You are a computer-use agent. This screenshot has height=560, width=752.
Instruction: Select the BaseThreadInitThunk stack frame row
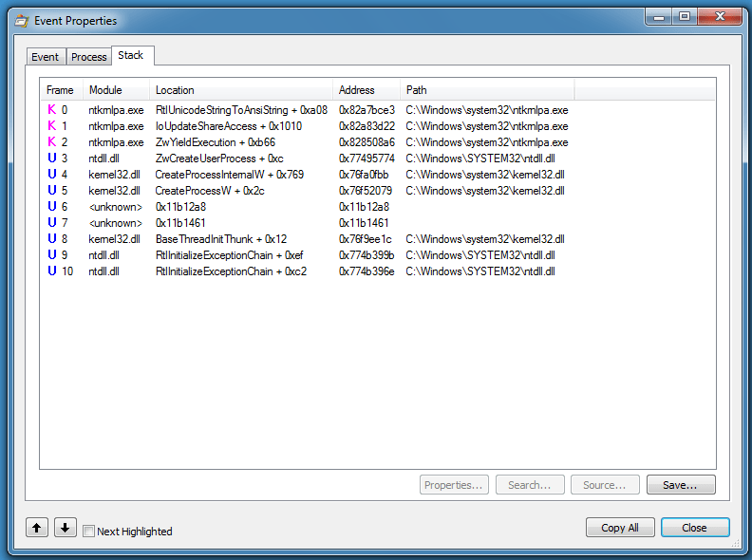coord(220,239)
